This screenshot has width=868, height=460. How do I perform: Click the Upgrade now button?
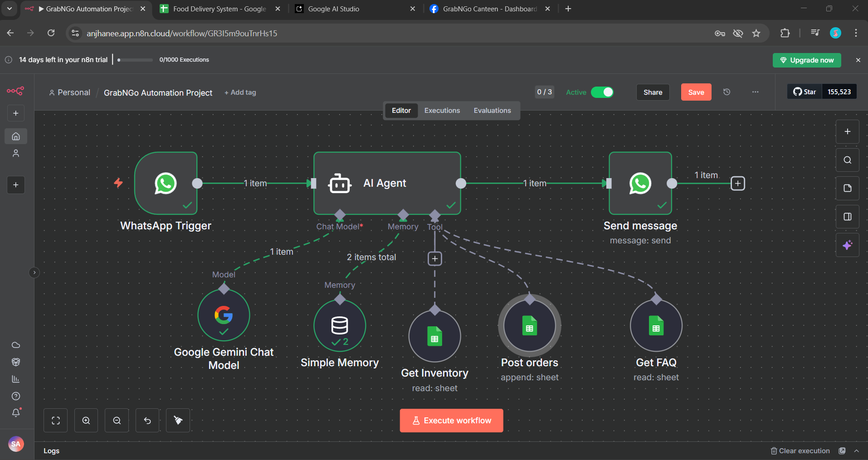(807, 60)
